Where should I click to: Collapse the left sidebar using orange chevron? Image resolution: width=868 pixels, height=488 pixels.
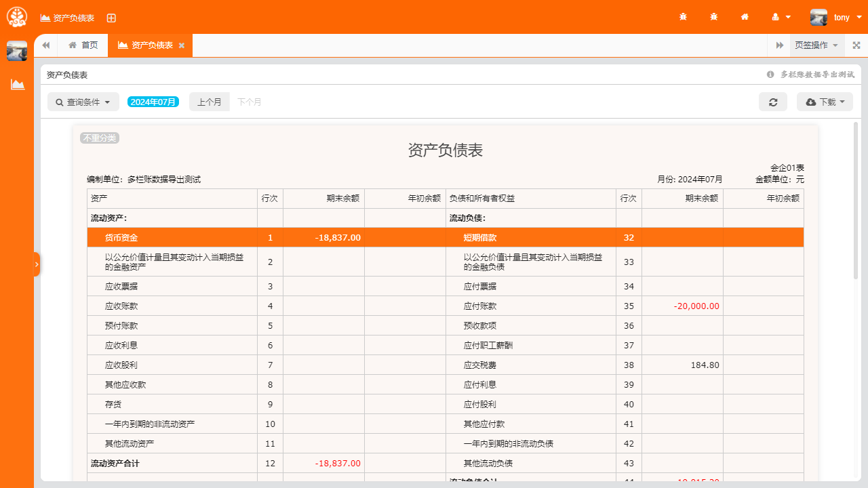pyautogui.click(x=36, y=264)
